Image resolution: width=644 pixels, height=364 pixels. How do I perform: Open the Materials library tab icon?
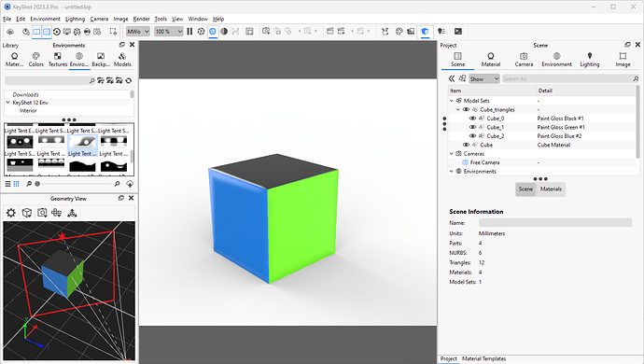[14, 59]
